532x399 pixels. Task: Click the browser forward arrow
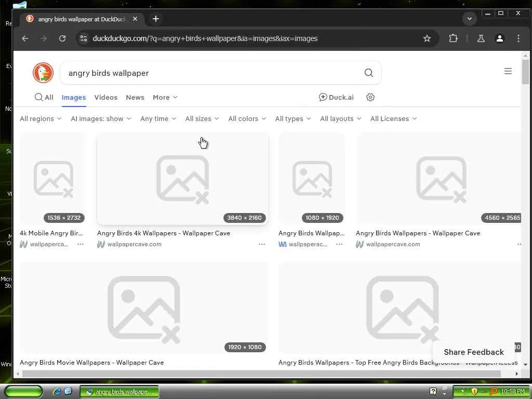click(x=44, y=38)
